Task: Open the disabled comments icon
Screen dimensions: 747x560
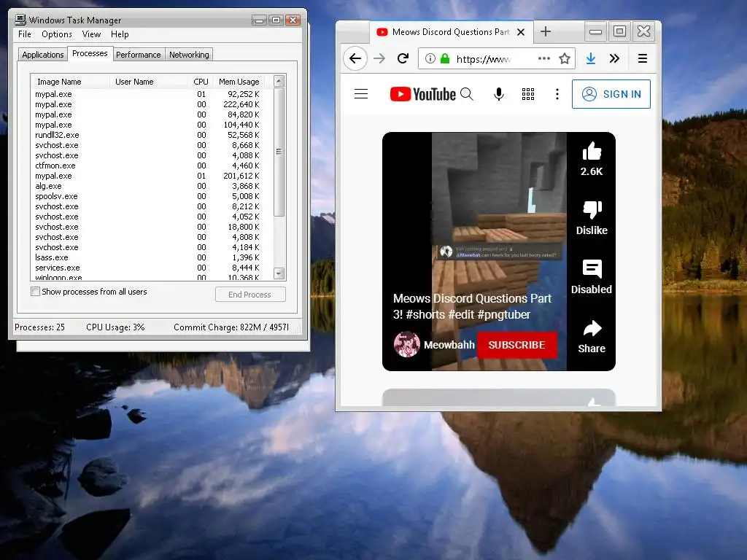Action: tap(592, 269)
